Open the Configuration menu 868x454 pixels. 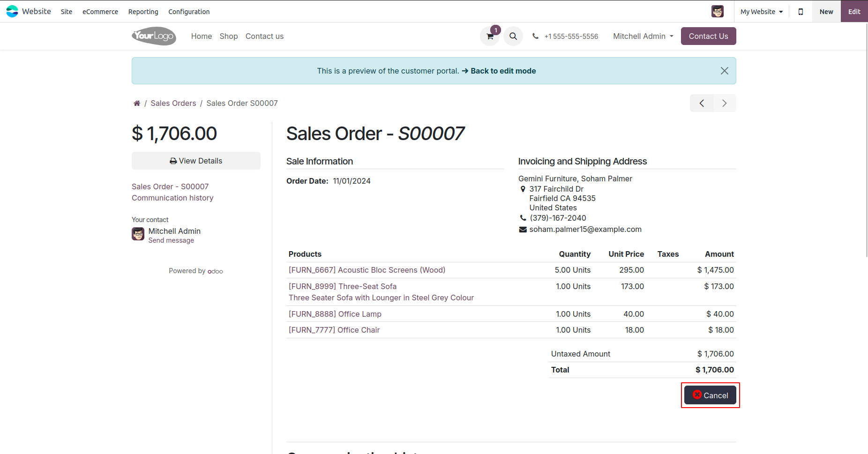pyautogui.click(x=189, y=12)
